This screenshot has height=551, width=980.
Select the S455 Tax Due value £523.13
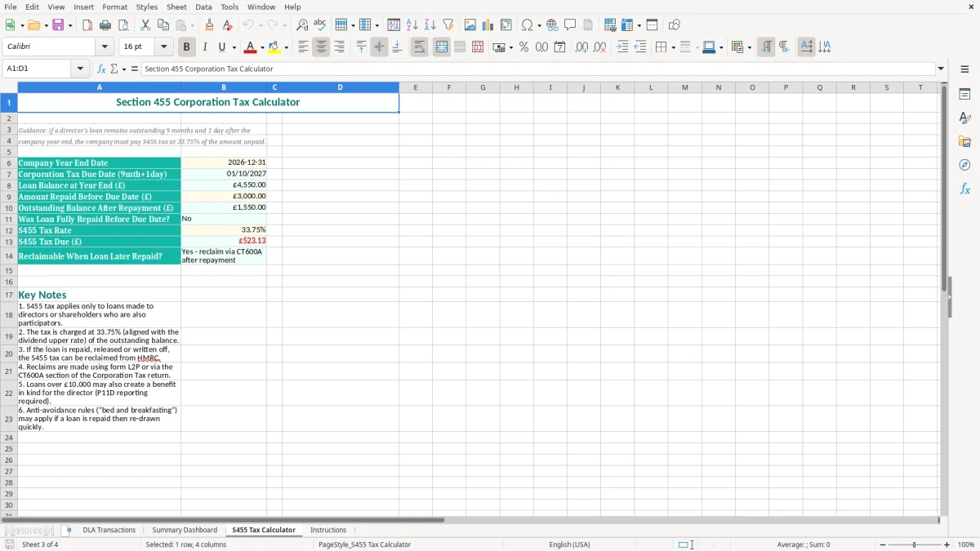224,241
